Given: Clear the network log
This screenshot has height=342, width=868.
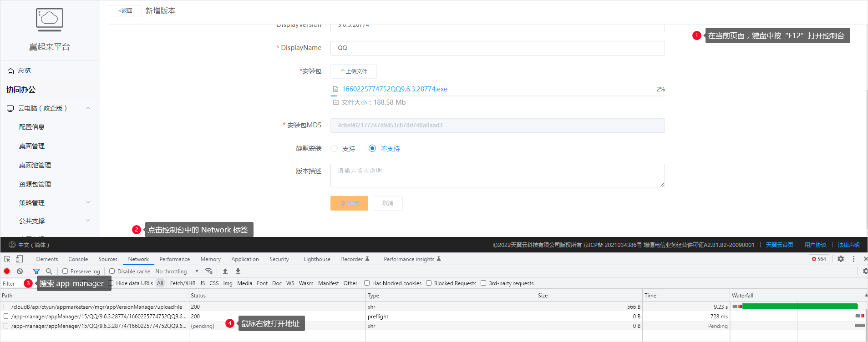Looking at the screenshot, I should [x=20, y=271].
